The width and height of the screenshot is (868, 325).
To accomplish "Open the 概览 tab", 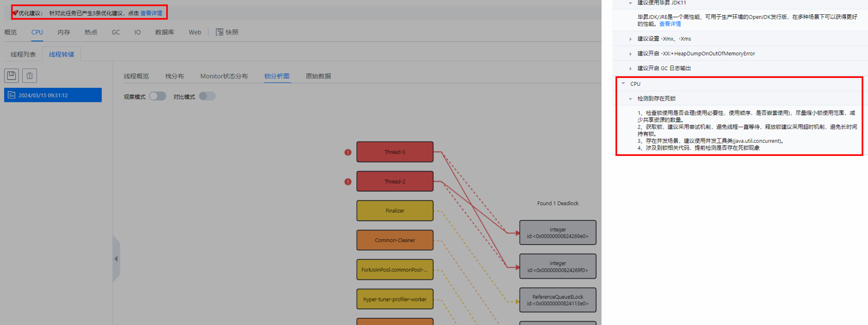I will pos(10,32).
